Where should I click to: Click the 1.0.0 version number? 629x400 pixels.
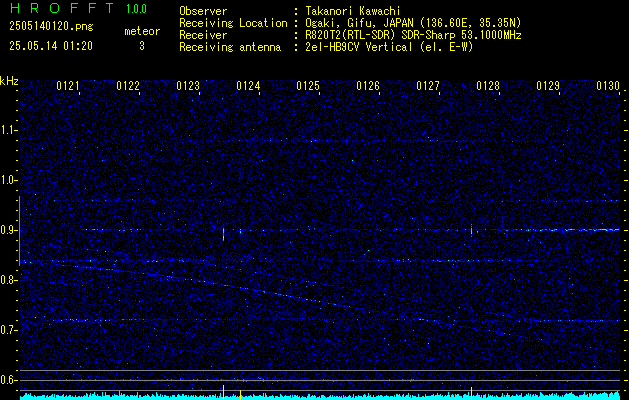(x=136, y=9)
